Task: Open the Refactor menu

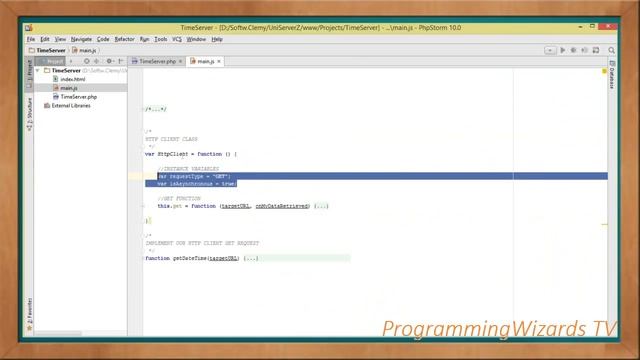Action: (x=124, y=39)
